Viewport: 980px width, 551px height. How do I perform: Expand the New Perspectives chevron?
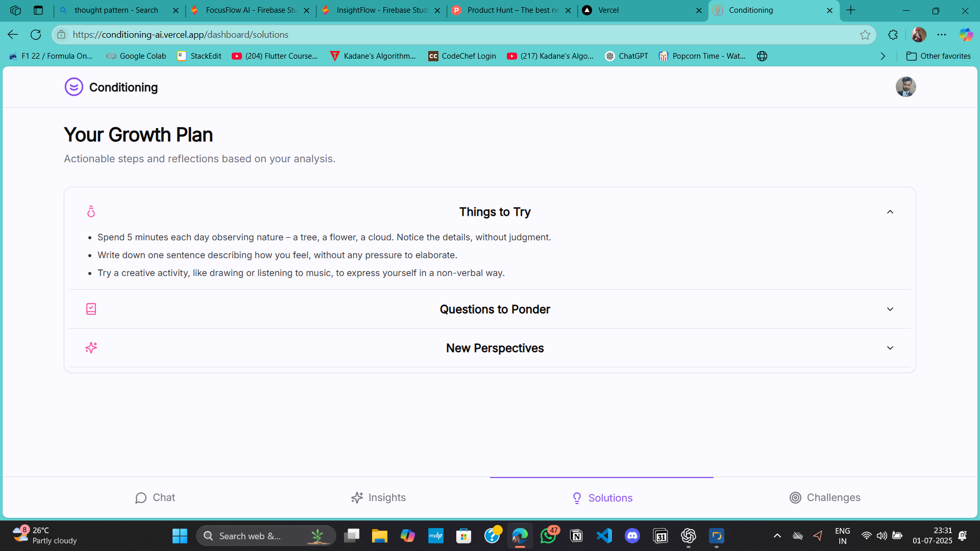click(x=890, y=348)
